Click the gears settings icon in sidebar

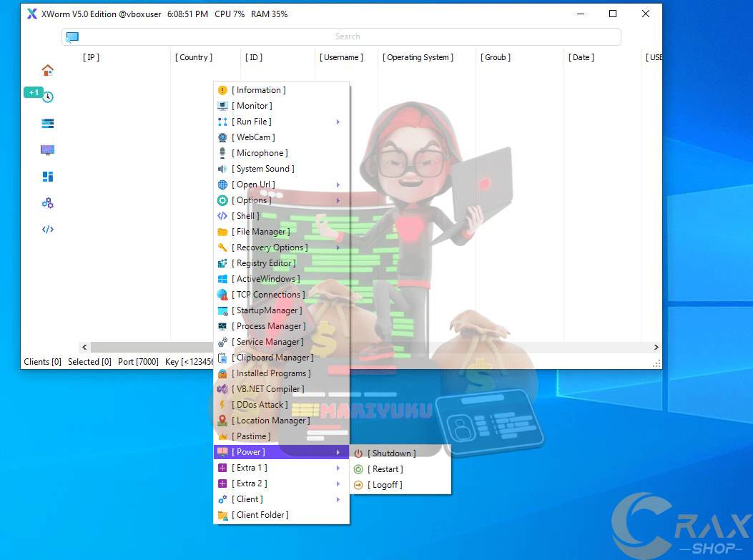(x=48, y=203)
